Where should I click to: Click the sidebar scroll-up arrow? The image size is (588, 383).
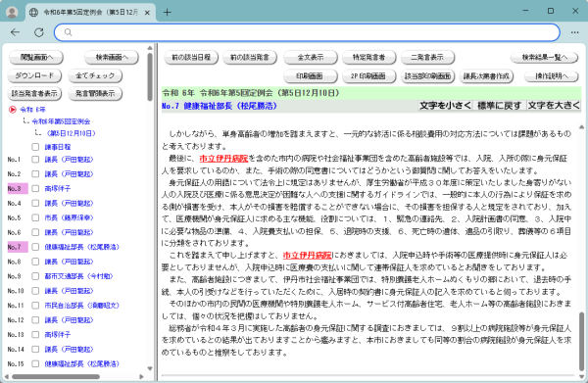click(150, 48)
